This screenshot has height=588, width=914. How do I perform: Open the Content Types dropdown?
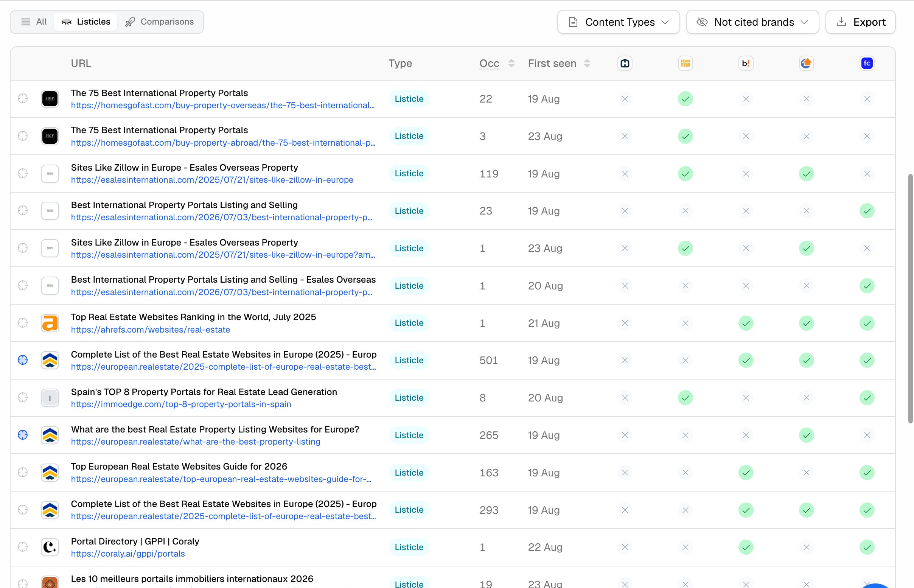[618, 22]
